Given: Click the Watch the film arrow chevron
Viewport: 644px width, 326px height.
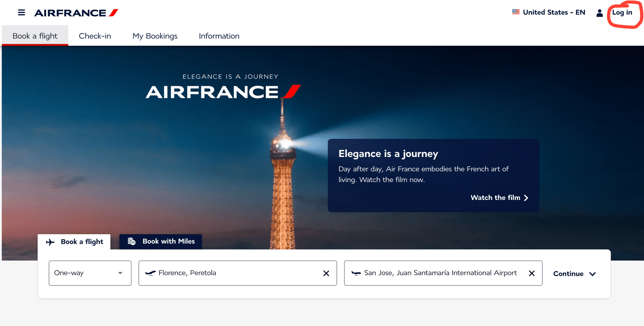Looking at the screenshot, I should [526, 198].
